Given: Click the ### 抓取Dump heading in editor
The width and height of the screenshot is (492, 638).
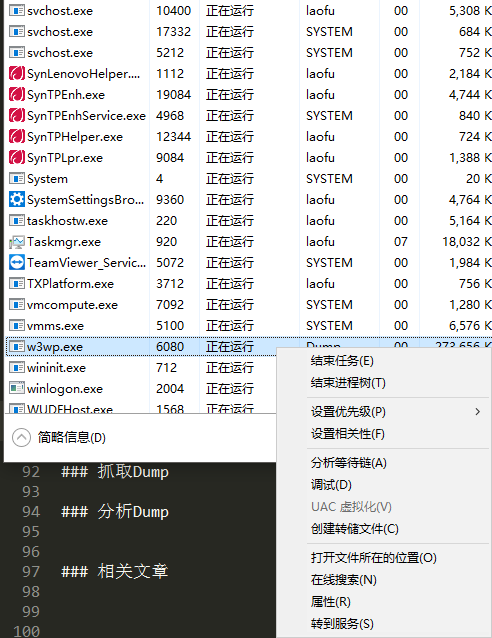Looking at the screenshot, I should [115, 472].
